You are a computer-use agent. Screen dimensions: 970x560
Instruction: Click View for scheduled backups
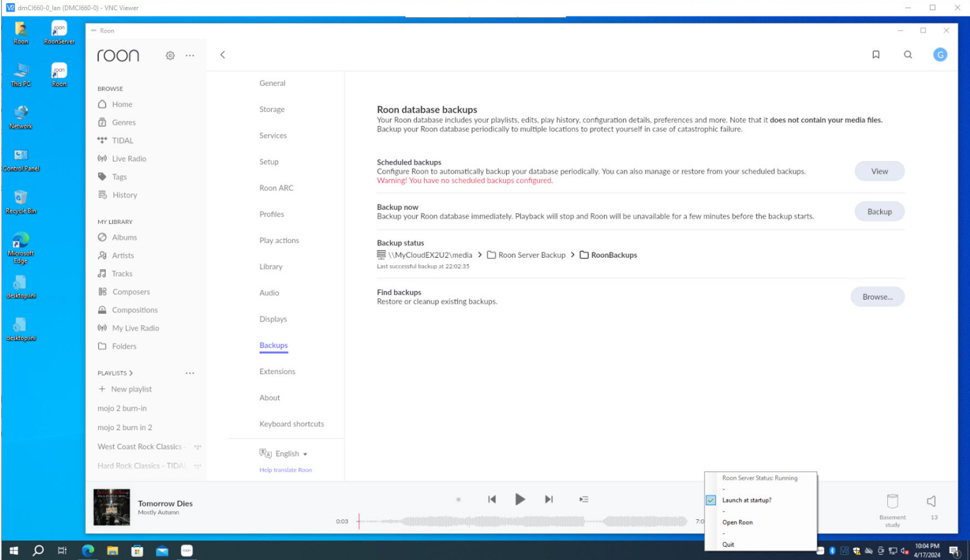pyautogui.click(x=879, y=171)
